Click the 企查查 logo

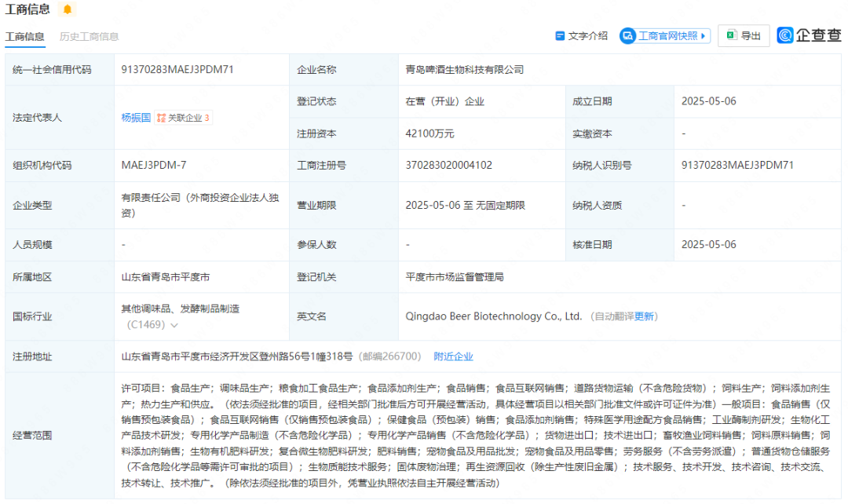tap(809, 35)
